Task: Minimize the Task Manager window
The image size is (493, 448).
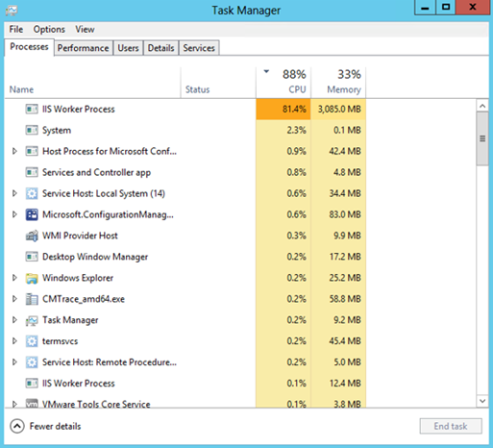Action: (425, 8)
